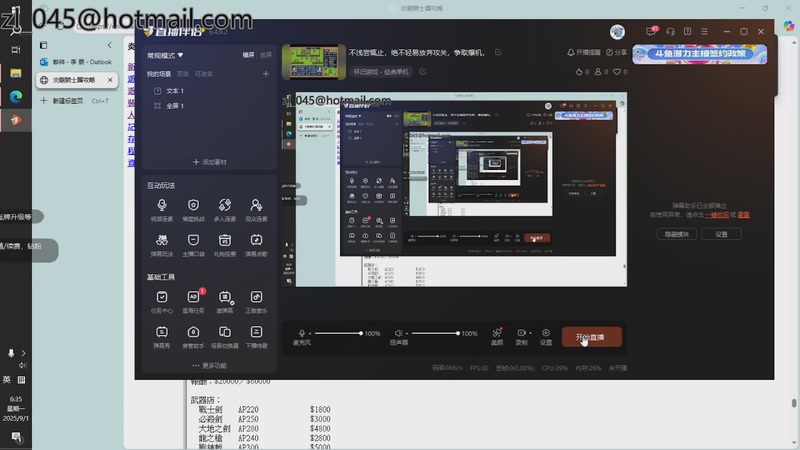Open a new tab via 新建标签页
Viewport: 800px width, 450px height.
[x=76, y=101]
